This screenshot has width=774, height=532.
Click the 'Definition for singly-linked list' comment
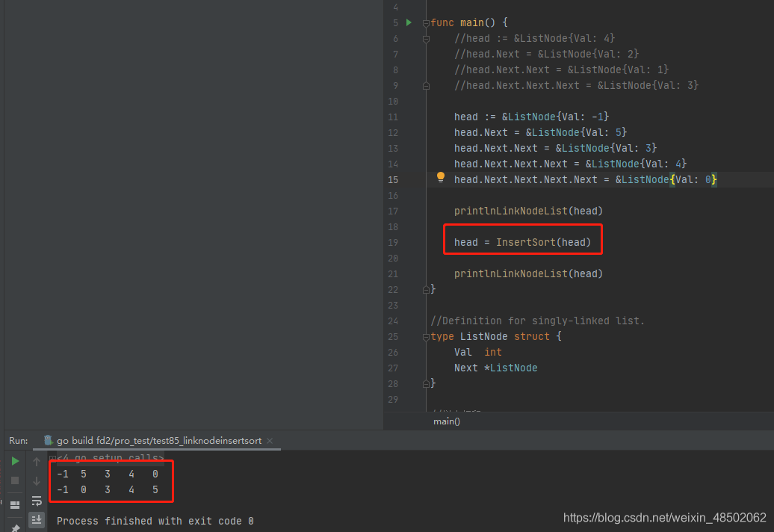[538, 321]
